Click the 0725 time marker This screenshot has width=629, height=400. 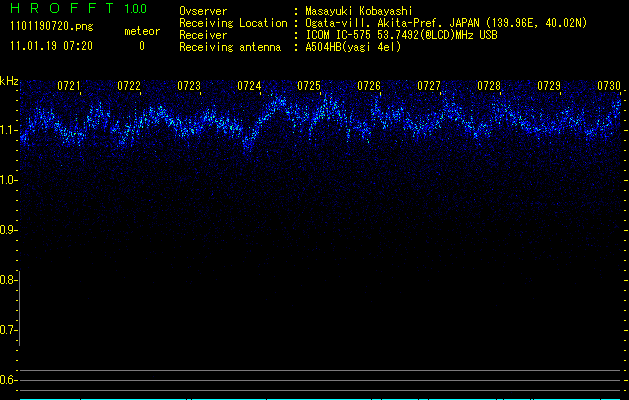click(x=309, y=86)
